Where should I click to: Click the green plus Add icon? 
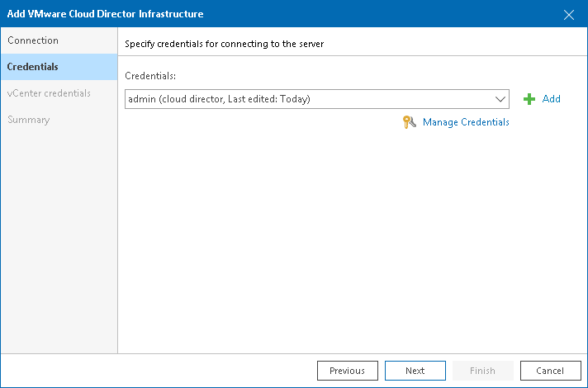(x=529, y=99)
